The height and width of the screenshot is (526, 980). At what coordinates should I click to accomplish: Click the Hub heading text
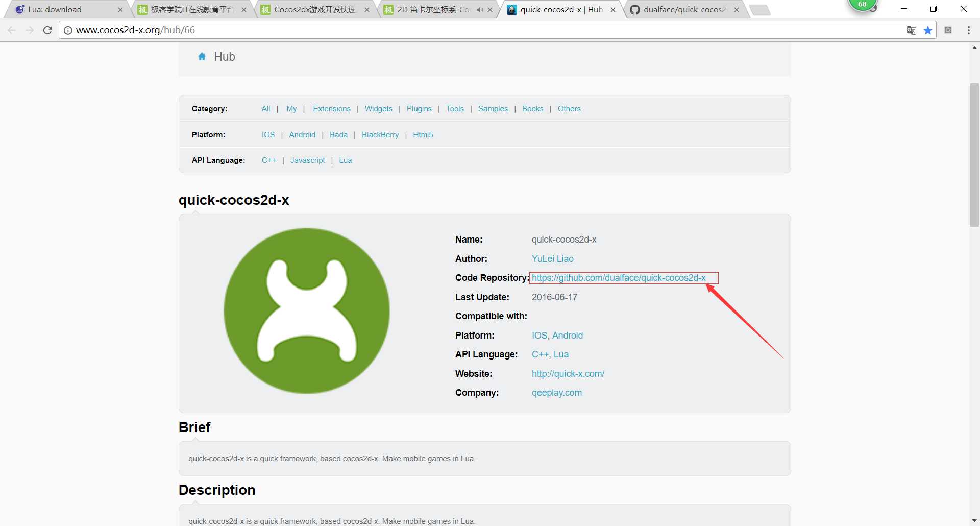click(x=225, y=57)
